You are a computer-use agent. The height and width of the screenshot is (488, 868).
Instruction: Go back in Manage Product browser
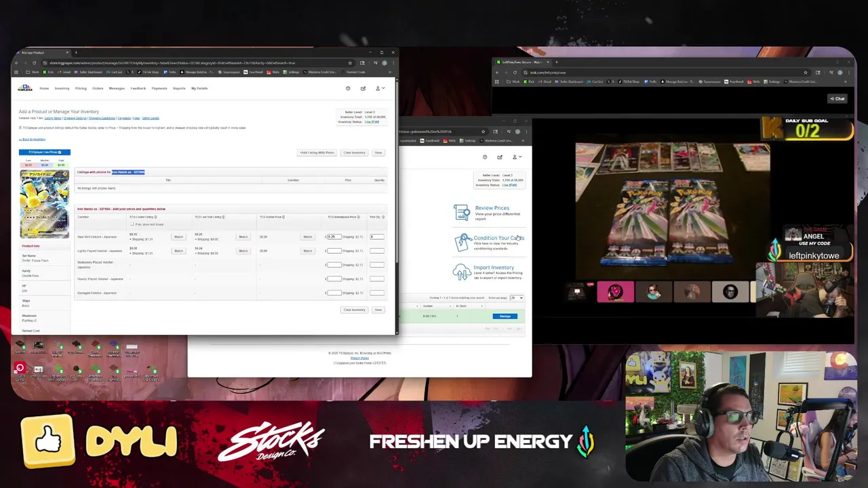click(17, 63)
